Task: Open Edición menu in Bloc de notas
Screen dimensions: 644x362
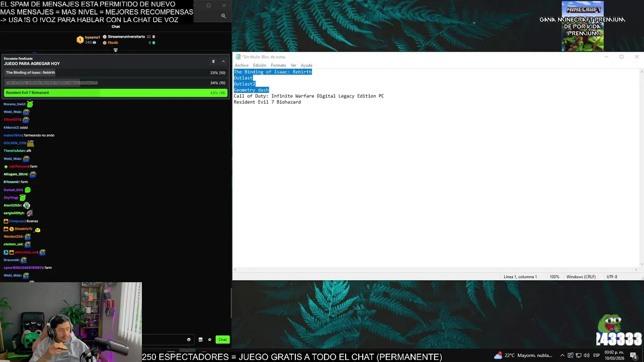Action: click(260, 65)
